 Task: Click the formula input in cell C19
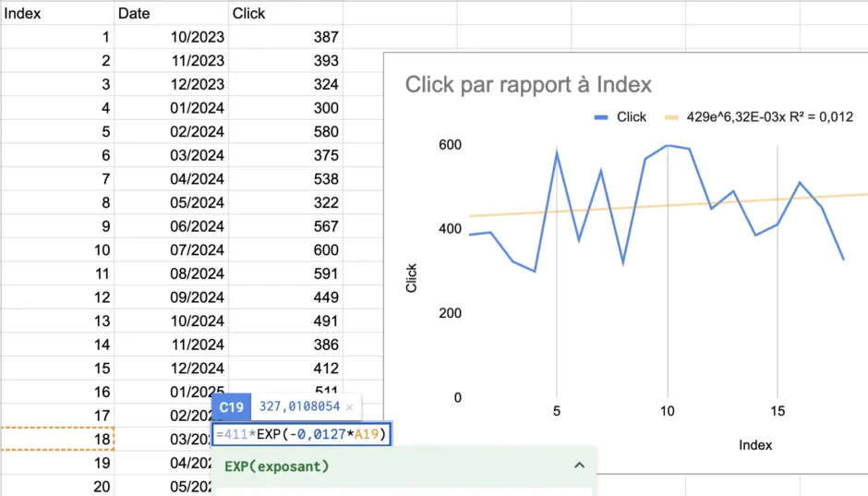[302, 434]
